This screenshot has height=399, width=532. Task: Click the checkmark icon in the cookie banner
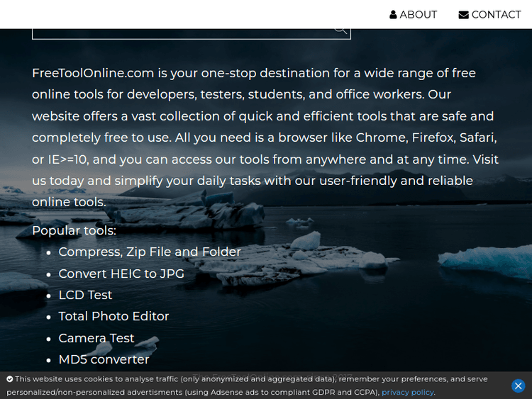pos(10,379)
